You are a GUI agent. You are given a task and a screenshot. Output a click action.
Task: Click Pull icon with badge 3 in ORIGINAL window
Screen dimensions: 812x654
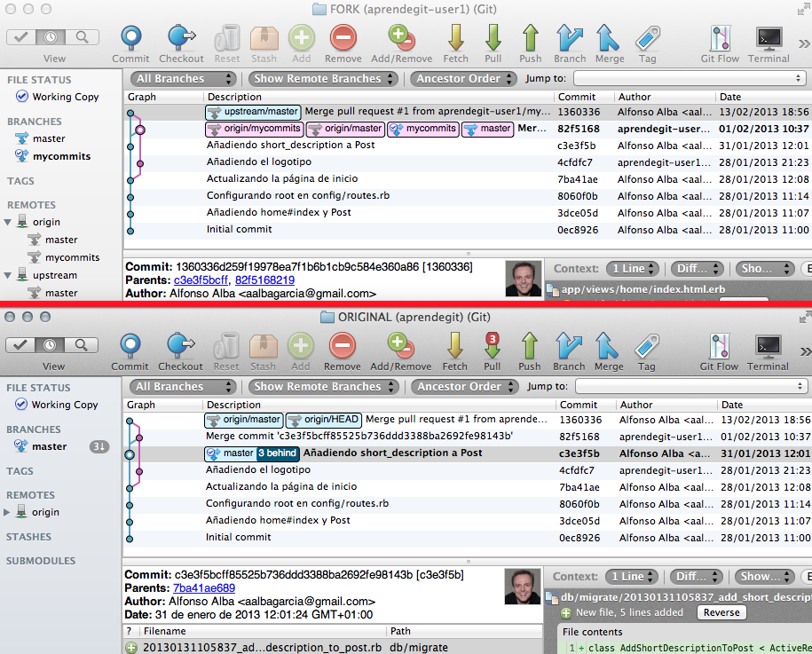click(x=493, y=345)
